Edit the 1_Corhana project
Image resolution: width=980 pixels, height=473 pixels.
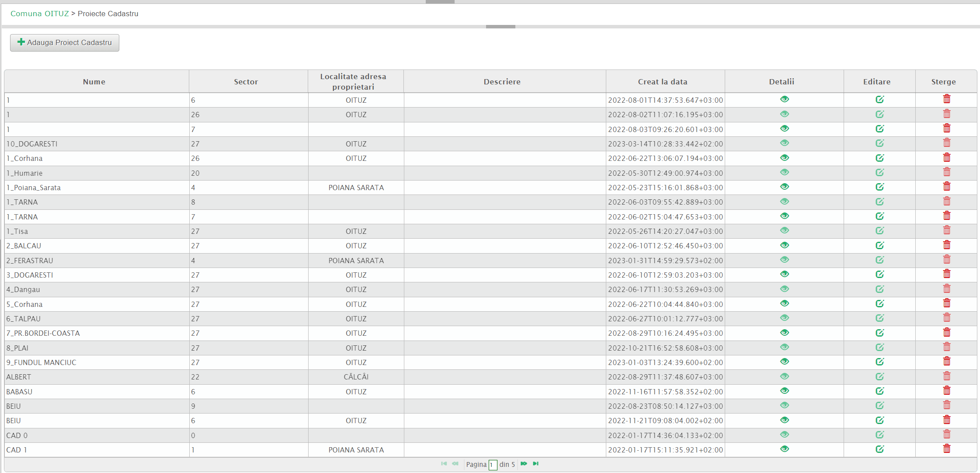879,158
